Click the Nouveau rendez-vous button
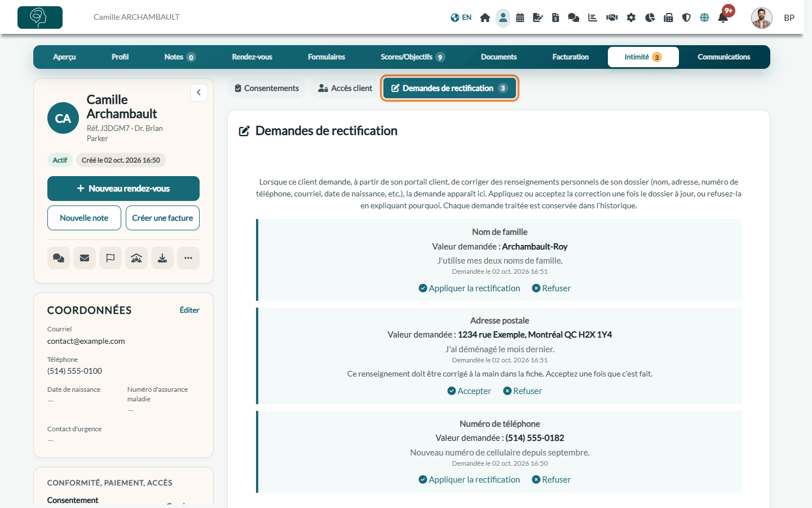The height and width of the screenshot is (508, 812). [x=123, y=189]
